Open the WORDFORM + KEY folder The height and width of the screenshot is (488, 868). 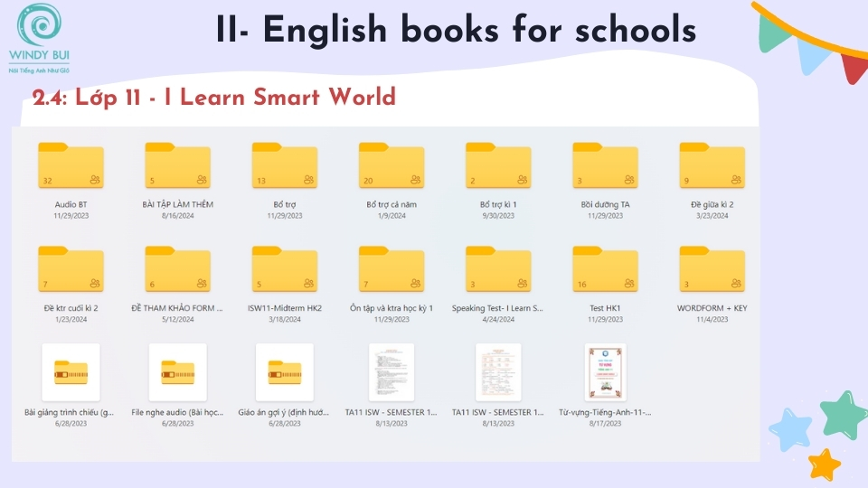coord(712,270)
